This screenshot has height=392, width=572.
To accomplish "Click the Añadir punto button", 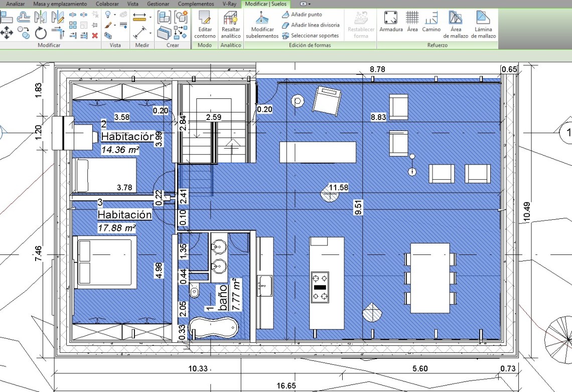I will click(x=302, y=15).
